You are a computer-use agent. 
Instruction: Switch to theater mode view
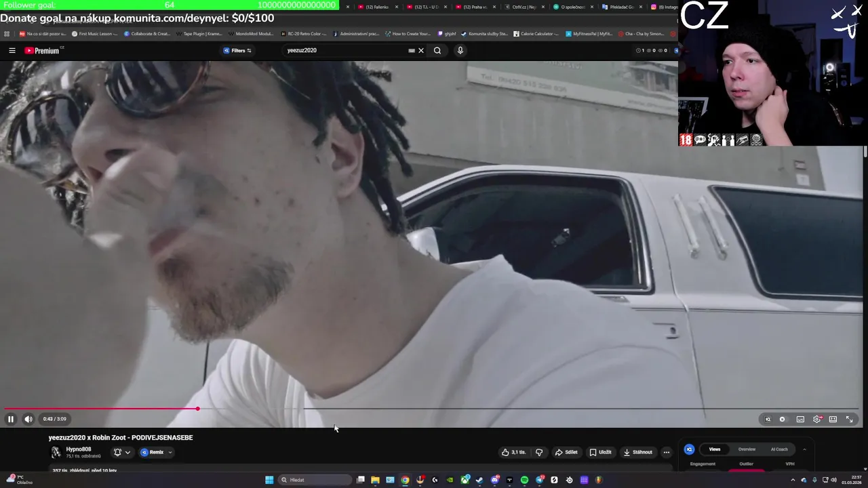tap(833, 419)
